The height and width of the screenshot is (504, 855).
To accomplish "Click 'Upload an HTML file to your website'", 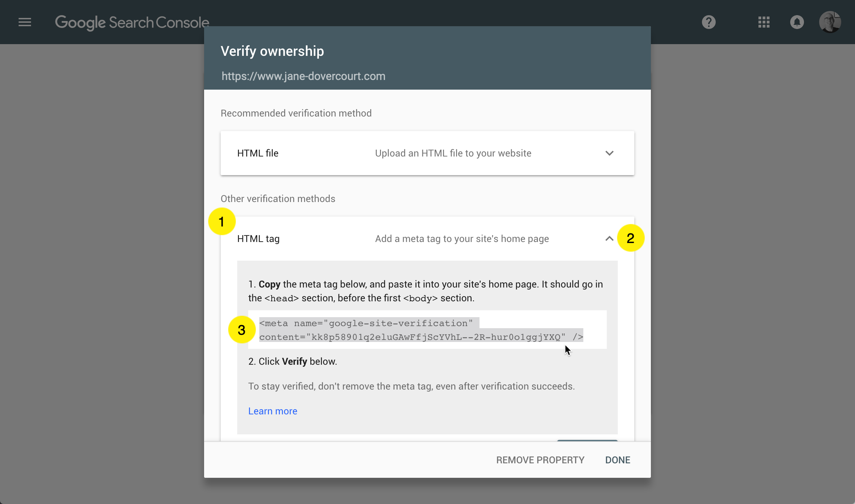I will tap(453, 153).
